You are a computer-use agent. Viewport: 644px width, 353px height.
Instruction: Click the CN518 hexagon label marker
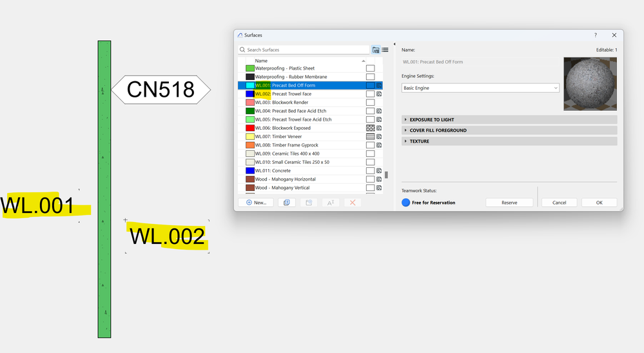pos(161,89)
